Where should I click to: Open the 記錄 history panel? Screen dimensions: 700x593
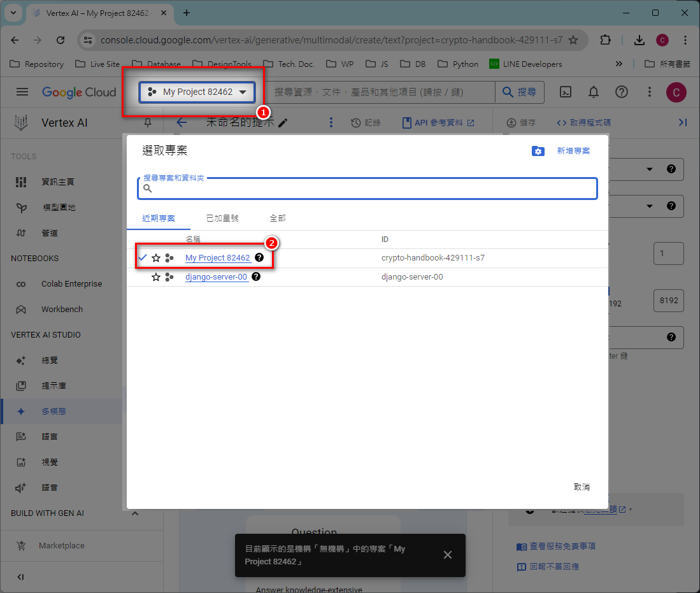366,123
